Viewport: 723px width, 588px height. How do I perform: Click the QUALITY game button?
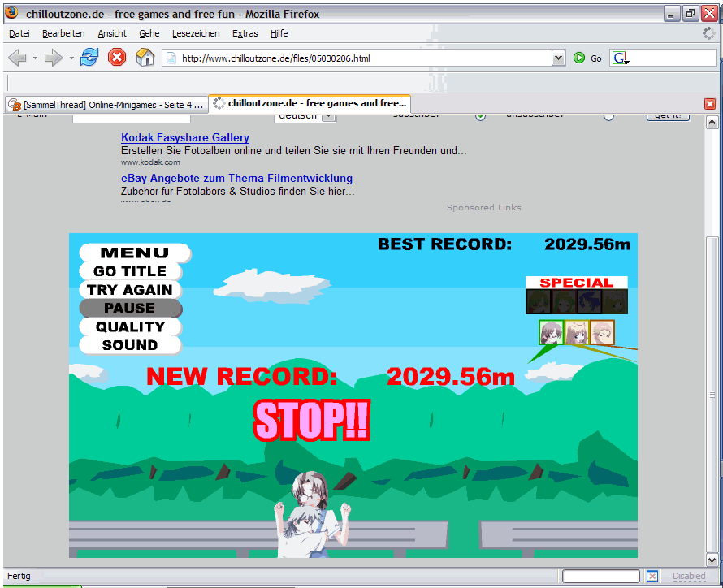[x=130, y=326]
